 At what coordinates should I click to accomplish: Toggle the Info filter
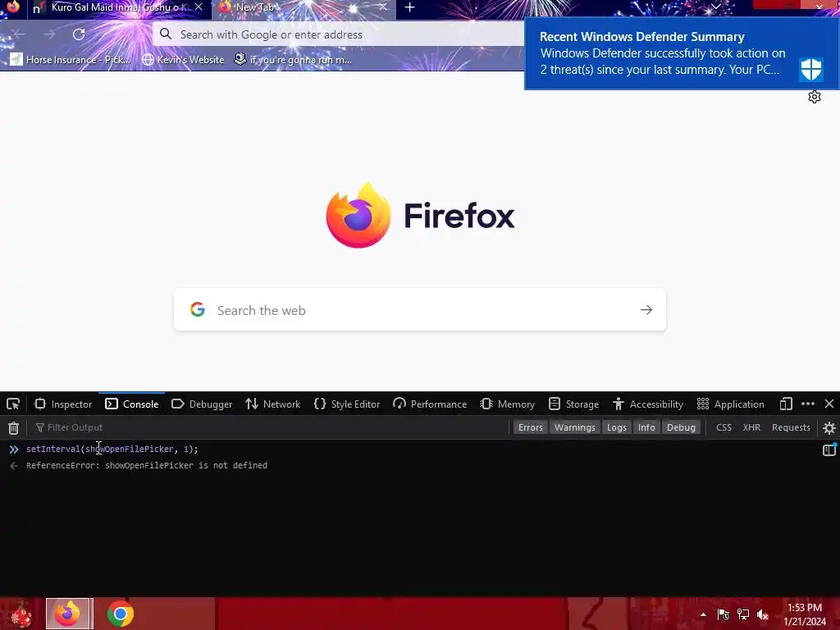pyautogui.click(x=646, y=427)
